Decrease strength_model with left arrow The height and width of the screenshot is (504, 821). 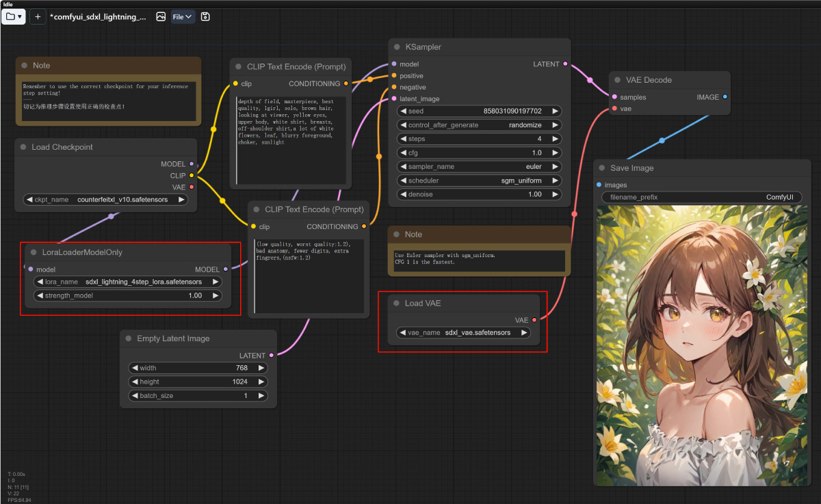(x=40, y=295)
